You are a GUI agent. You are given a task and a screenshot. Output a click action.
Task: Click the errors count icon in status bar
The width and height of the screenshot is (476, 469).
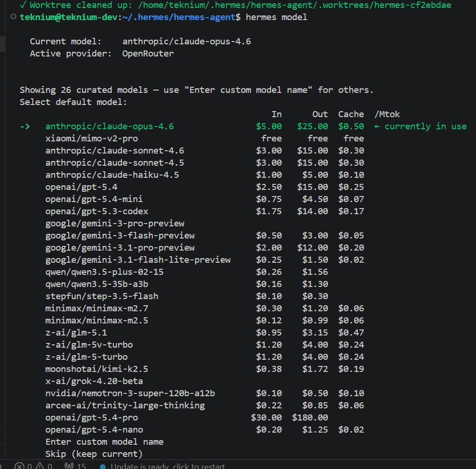coord(20,466)
